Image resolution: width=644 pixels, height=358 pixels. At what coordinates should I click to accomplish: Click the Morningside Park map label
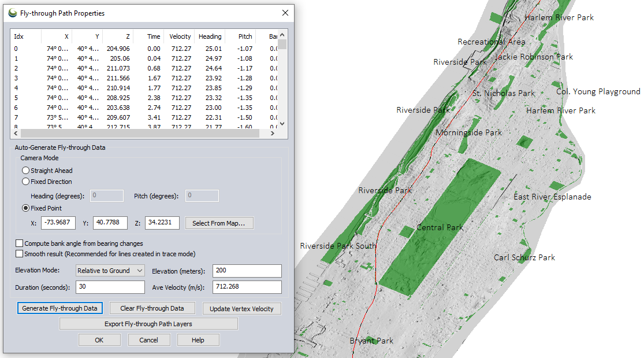[468, 132]
